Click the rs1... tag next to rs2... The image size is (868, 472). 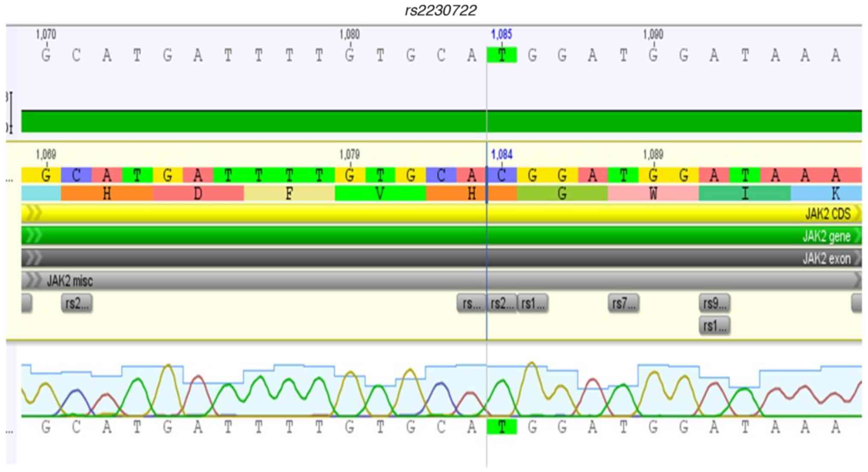tap(533, 303)
